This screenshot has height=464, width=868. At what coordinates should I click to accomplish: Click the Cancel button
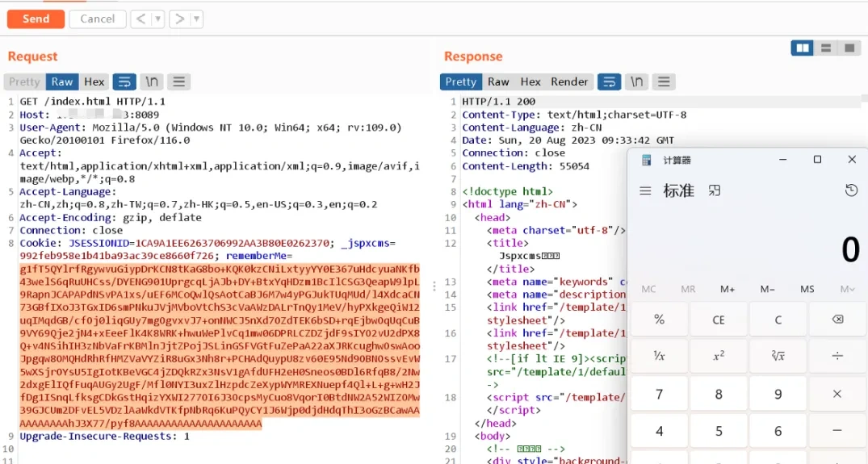98,19
